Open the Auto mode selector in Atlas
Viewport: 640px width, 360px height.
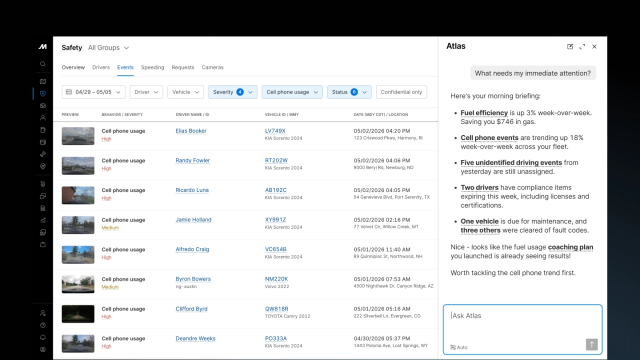459,347
